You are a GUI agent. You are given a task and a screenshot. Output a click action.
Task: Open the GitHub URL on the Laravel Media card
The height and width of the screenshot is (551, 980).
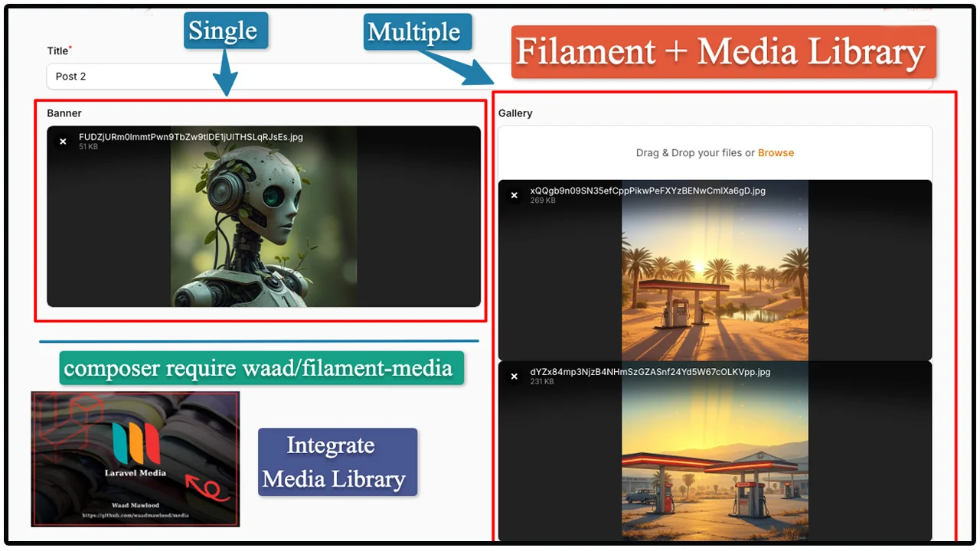click(x=135, y=515)
